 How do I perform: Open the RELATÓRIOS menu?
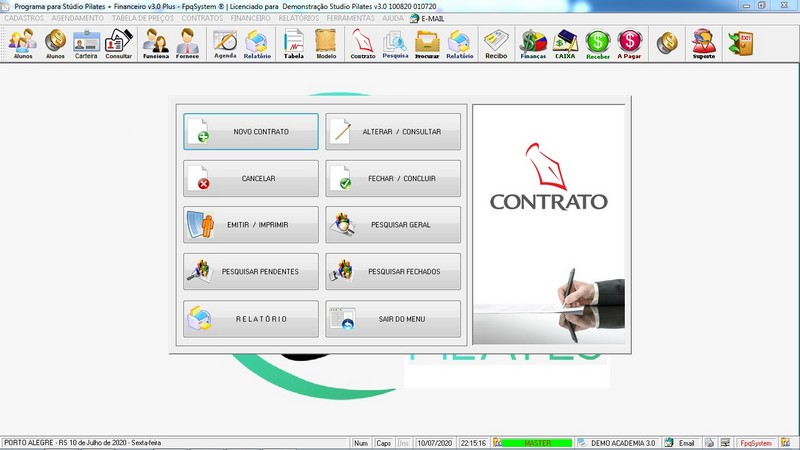pos(298,18)
